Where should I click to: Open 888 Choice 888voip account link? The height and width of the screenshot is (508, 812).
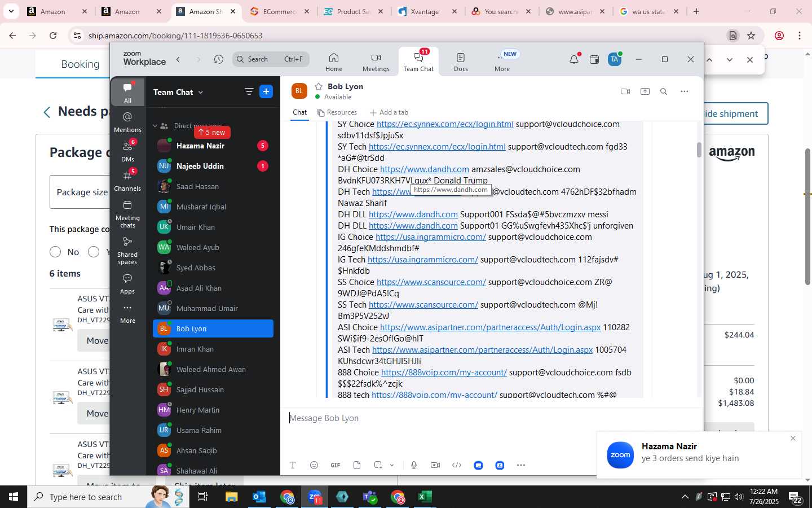pyautogui.click(x=444, y=373)
